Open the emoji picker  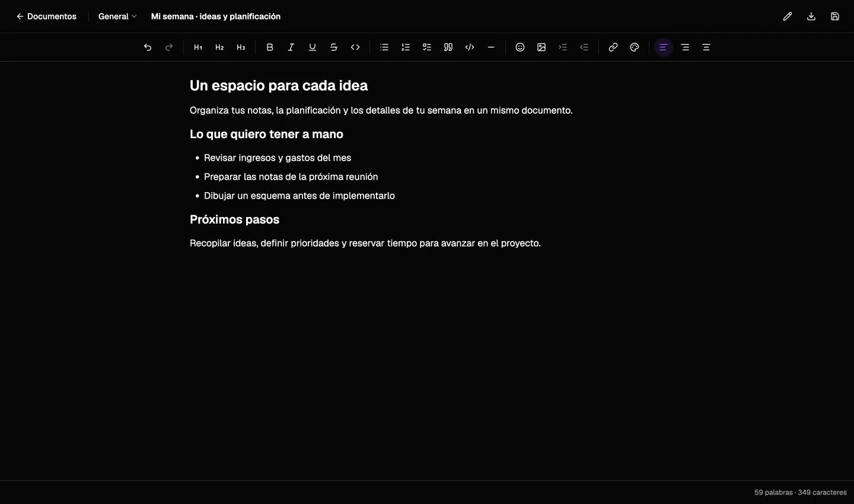[520, 47]
